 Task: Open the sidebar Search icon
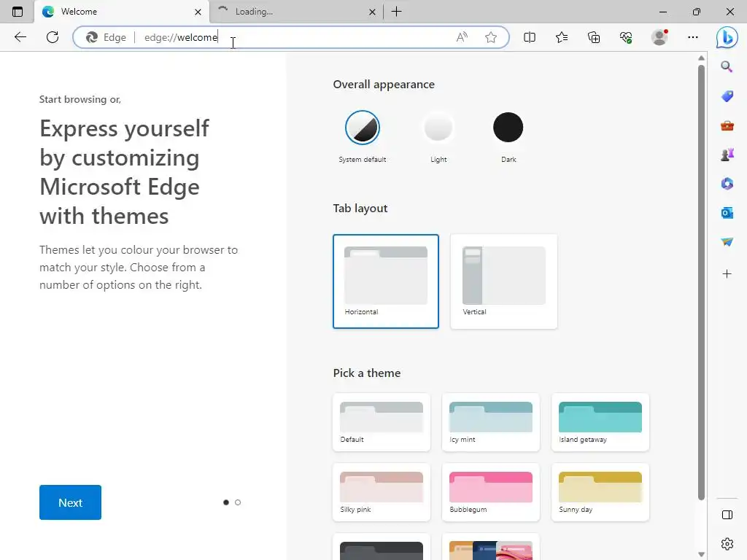pyautogui.click(x=727, y=66)
